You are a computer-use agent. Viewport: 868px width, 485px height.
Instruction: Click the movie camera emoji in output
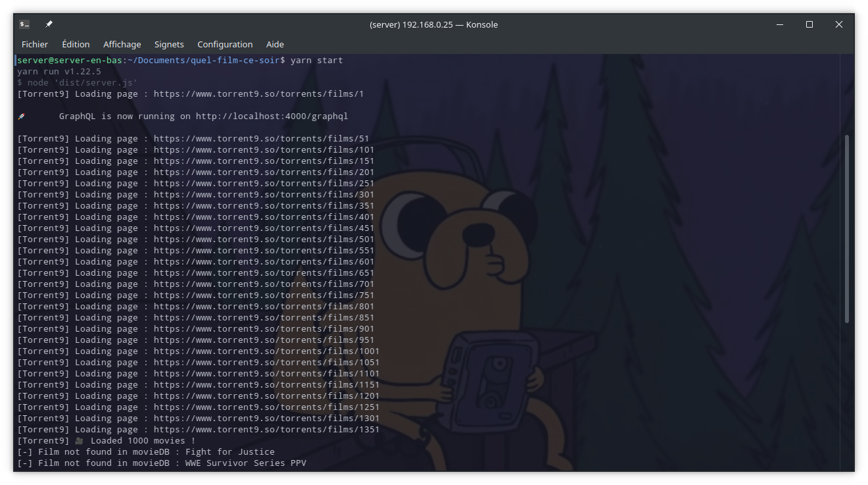point(79,440)
